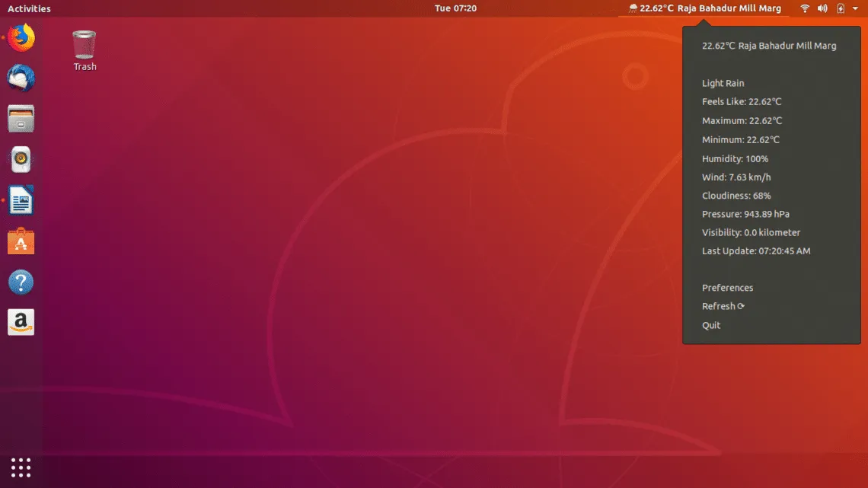Screen dimensions: 868x488
Task: Click the Wi-Fi status icon
Action: coord(805,8)
